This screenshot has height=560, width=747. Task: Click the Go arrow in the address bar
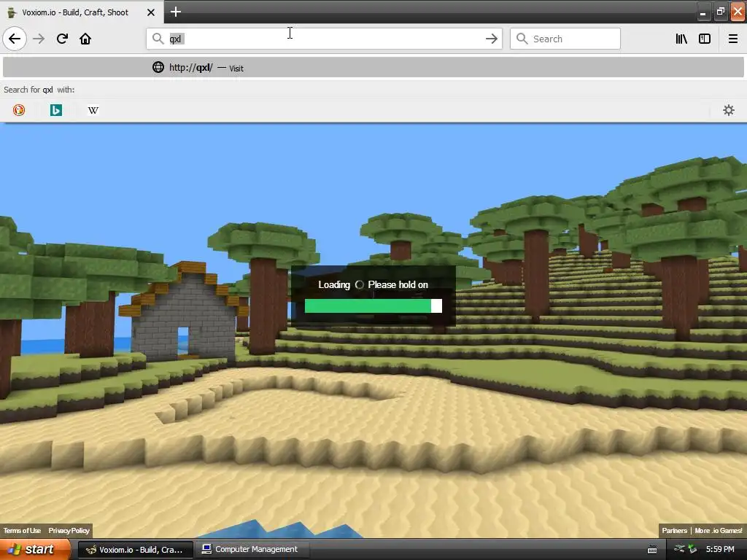[492, 39]
